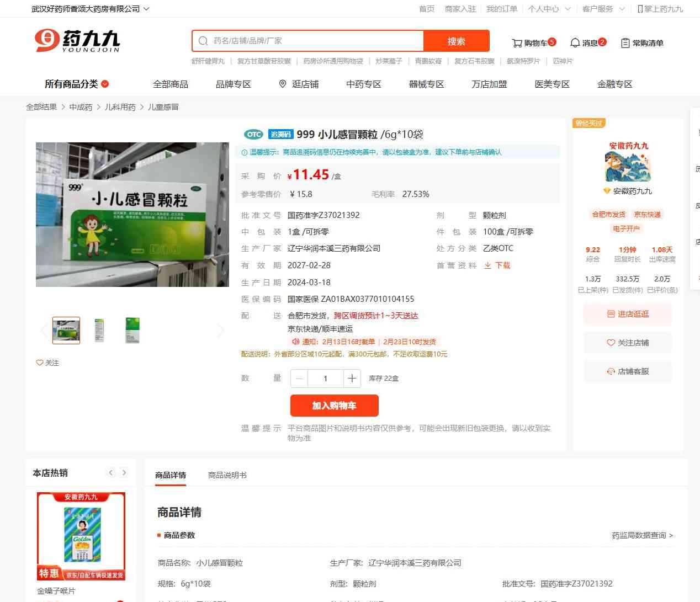This screenshot has height=602, width=700.
Task: Expand the 所有商品分类 category menu
Action: click(x=77, y=84)
